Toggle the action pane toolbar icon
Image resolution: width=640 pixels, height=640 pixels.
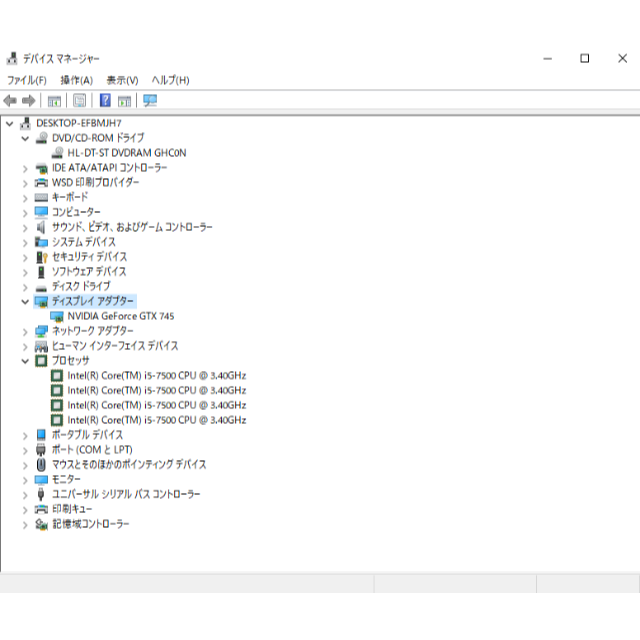(124, 100)
